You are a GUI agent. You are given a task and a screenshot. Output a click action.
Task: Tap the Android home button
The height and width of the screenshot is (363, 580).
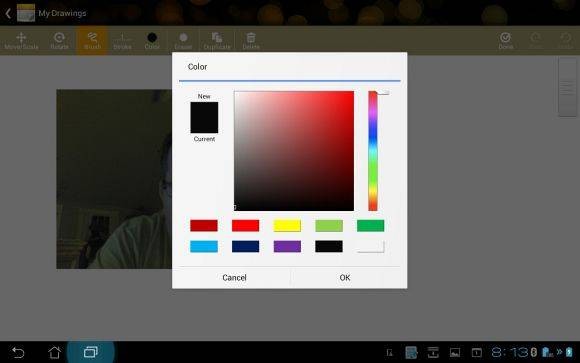(54, 352)
